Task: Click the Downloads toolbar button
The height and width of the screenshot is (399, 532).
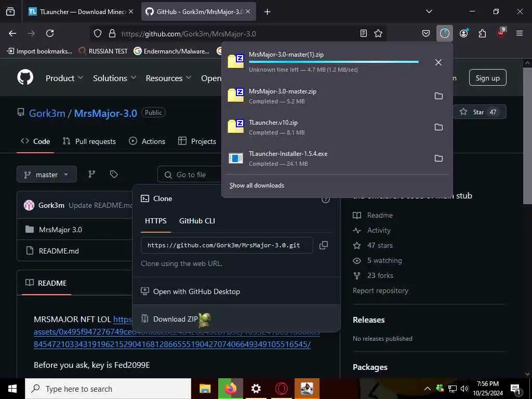Action: [x=445, y=33]
